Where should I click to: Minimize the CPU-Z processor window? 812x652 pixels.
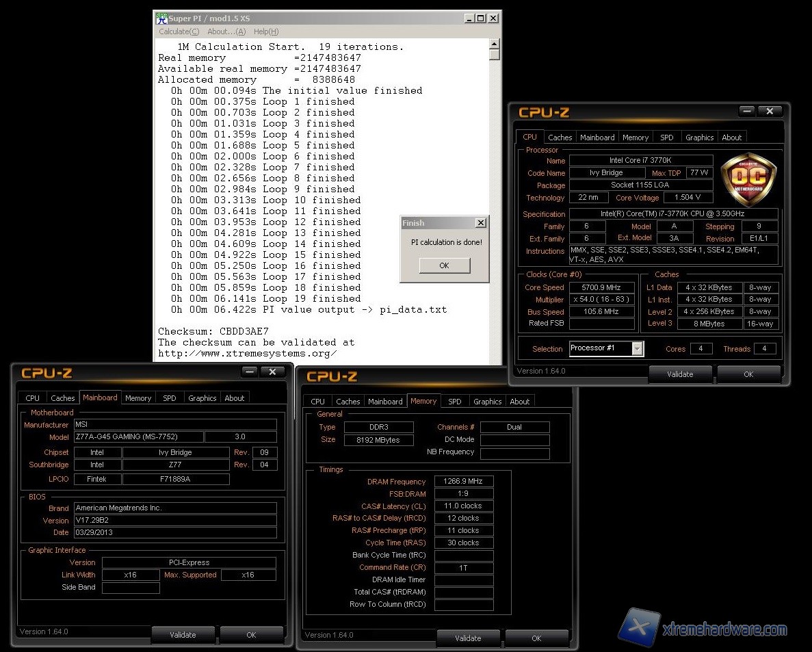click(746, 112)
